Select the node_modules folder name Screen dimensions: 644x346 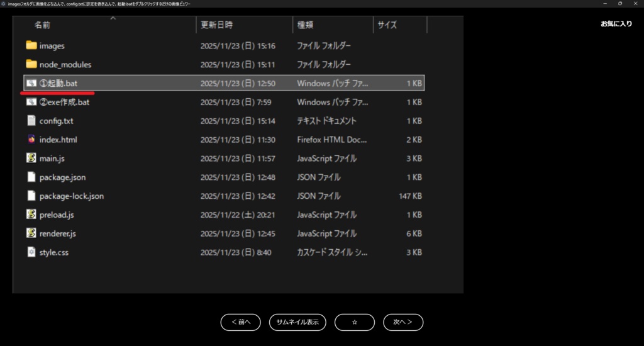pyautogui.click(x=65, y=65)
